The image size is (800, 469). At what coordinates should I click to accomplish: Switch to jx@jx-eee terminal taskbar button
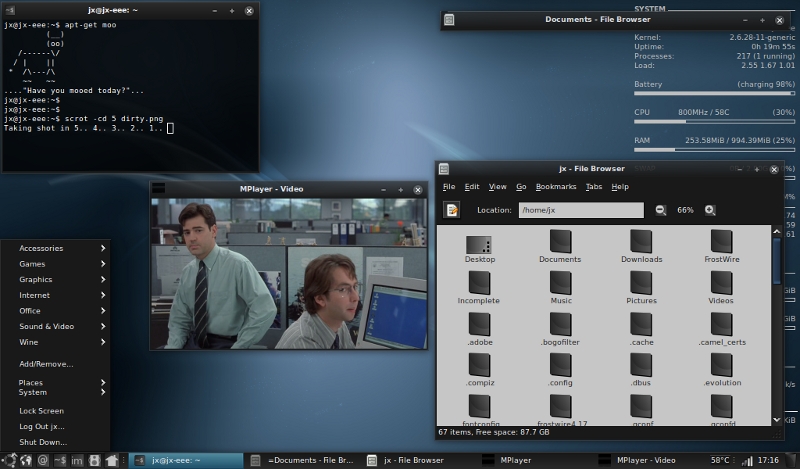coord(186,460)
